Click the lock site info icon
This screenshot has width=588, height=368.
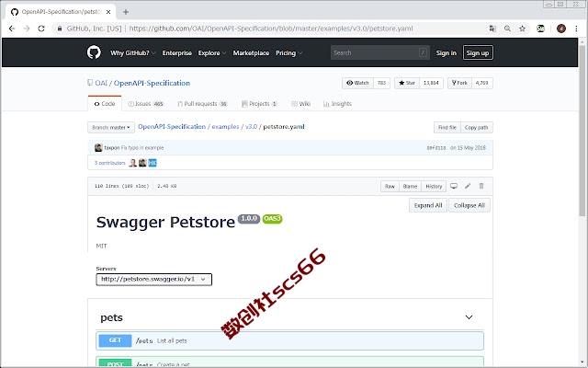(59, 29)
